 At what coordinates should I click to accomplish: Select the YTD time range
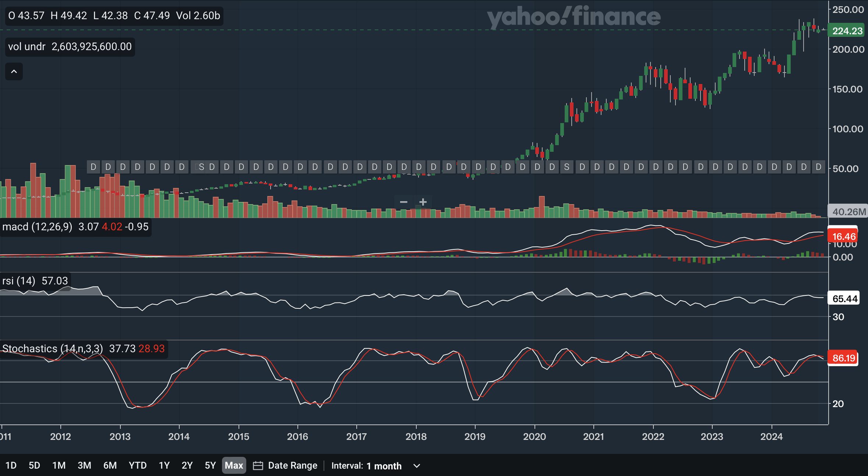click(138, 465)
